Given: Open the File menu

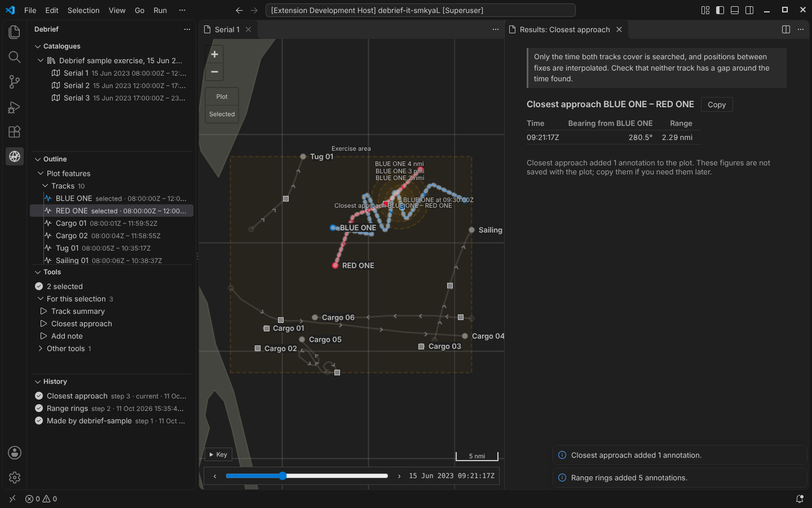Looking at the screenshot, I should [x=30, y=10].
